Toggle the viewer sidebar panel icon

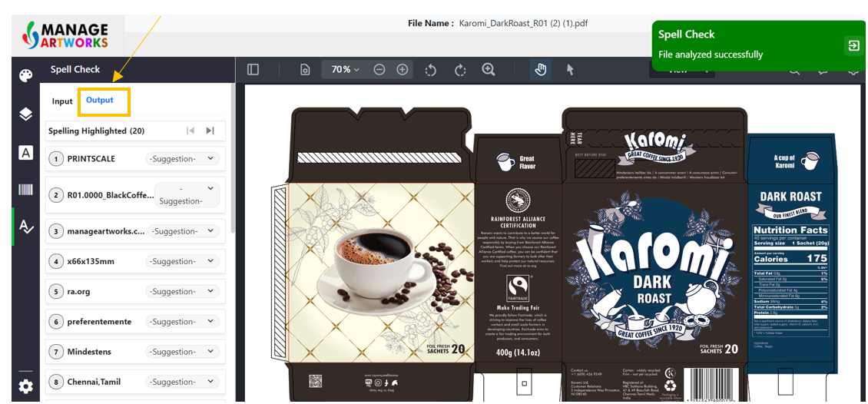click(x=253, y=69)
